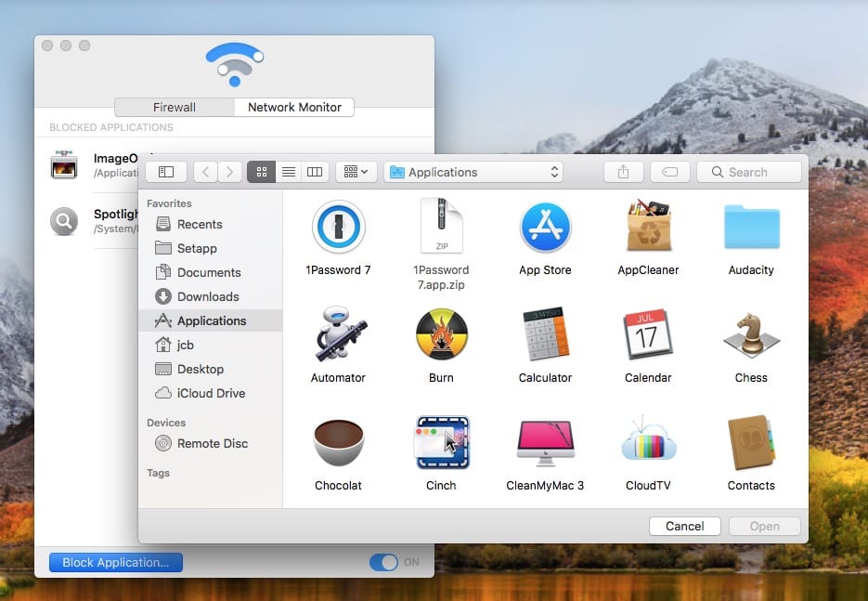Select the 1Password 7 app icon

coord(338,227)
